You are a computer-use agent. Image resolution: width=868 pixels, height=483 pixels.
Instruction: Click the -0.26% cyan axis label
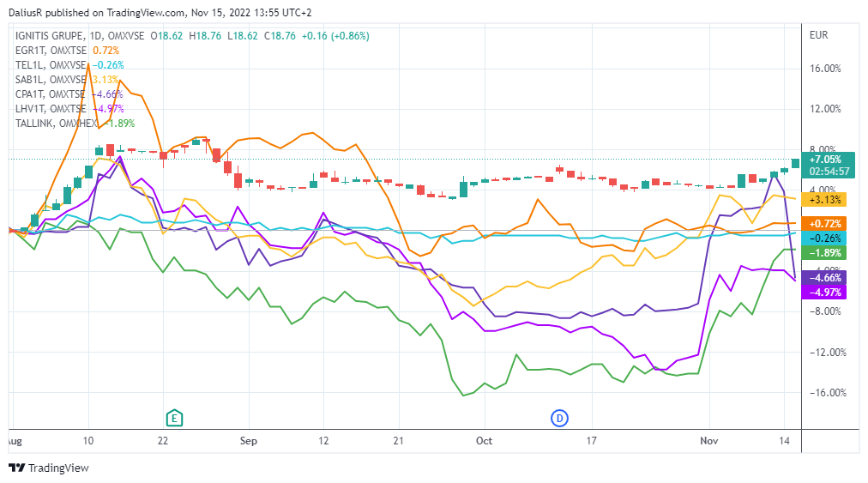point(824,238)
